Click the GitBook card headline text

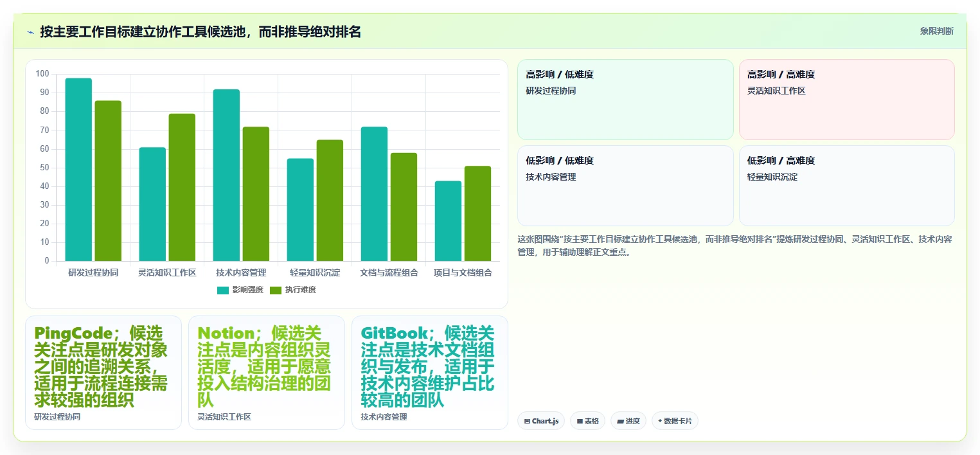(x=429, y=367)
